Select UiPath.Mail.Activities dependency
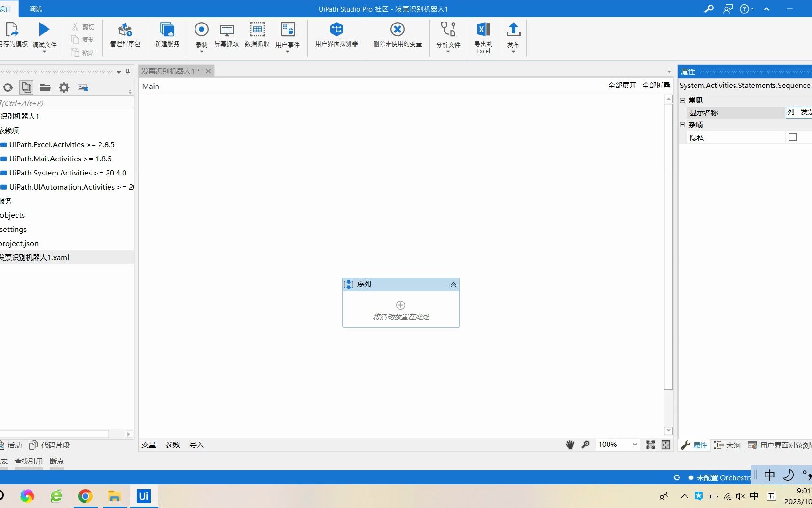Screen dimensions: 812x508 (60, 159)
